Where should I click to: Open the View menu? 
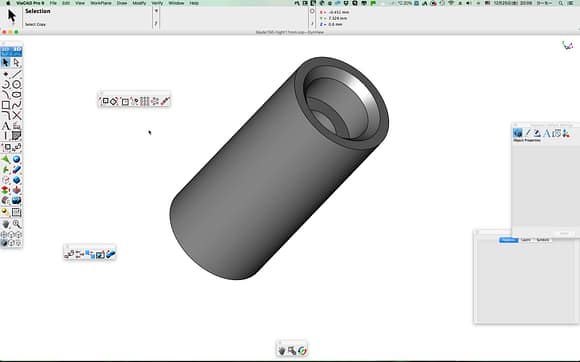pos(80,3)
